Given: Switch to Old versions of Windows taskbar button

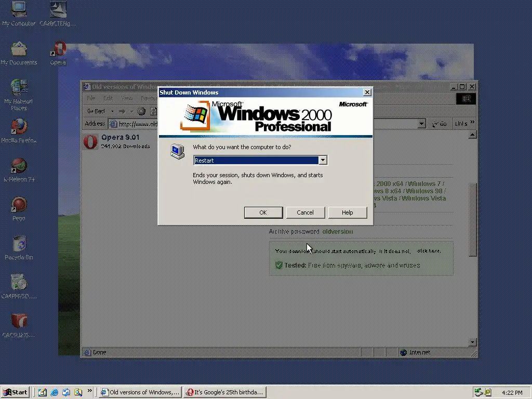Looking at the screenshot, I should pyautogui.click(x=140, y=392).
